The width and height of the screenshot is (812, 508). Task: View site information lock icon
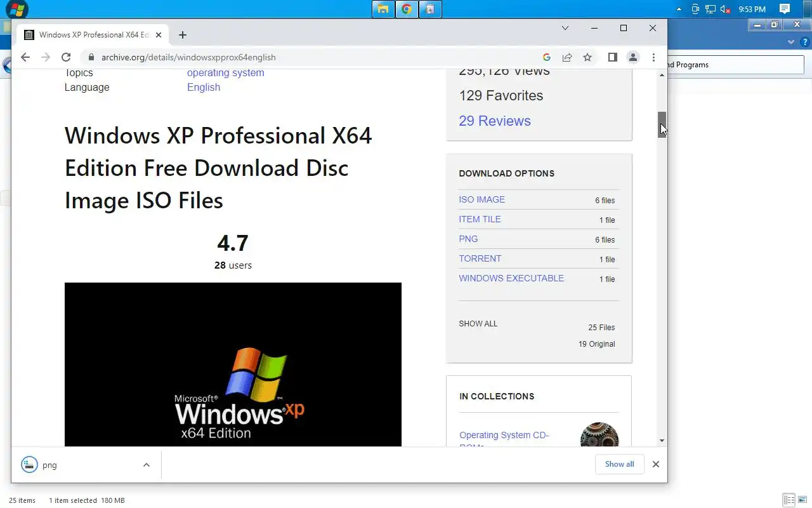(x=91, y=57)
